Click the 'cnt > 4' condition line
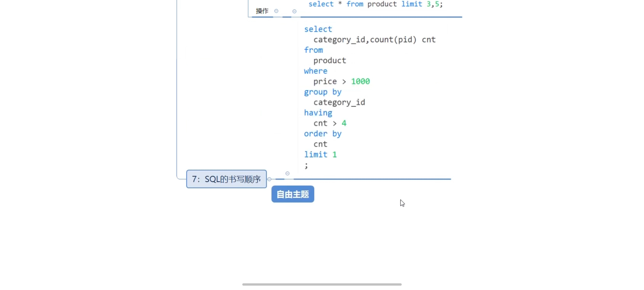 (330, 123)
